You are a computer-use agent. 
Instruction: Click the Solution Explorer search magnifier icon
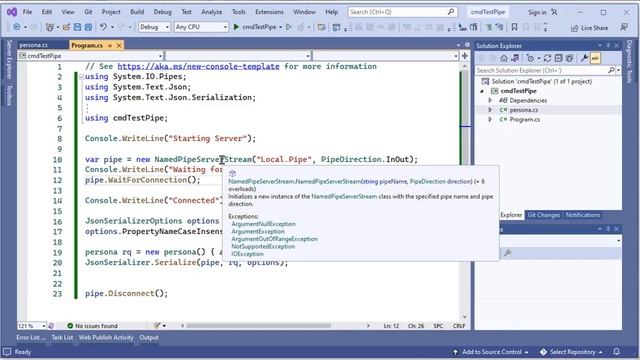click(x=611, y=70)
